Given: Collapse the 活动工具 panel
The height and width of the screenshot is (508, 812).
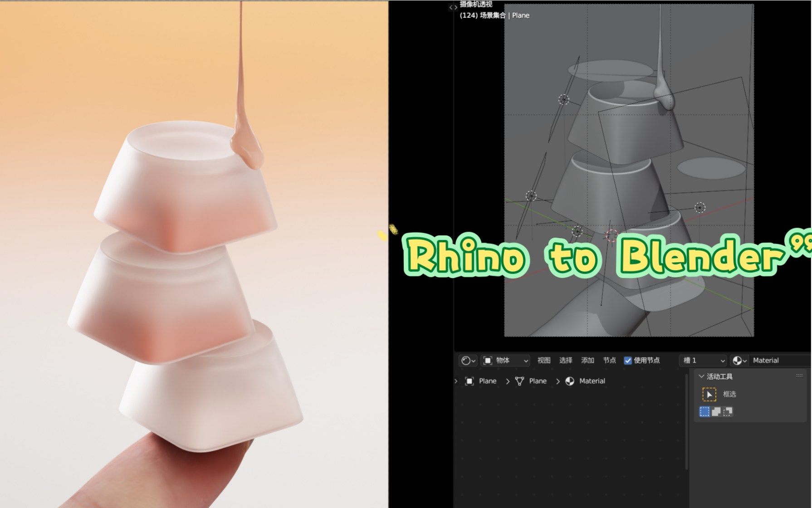Looking at the screenshot, I should (701, 376).
